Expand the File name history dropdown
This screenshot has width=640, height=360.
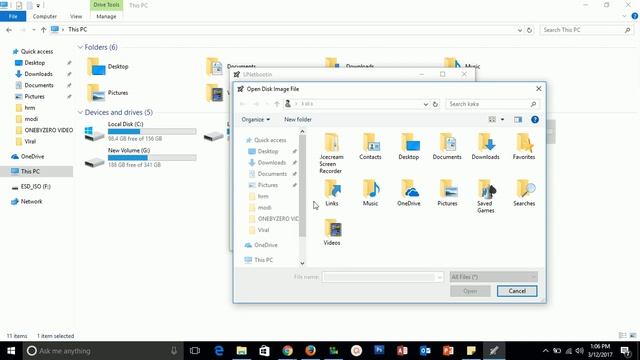pos(439,277)
